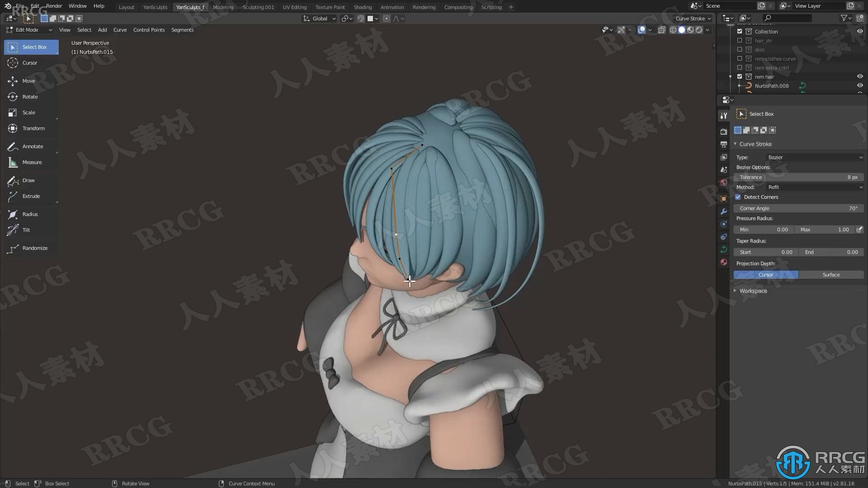Open the Segments menu
This screenshot has height=488, width=868.
(x=182, y=30)
